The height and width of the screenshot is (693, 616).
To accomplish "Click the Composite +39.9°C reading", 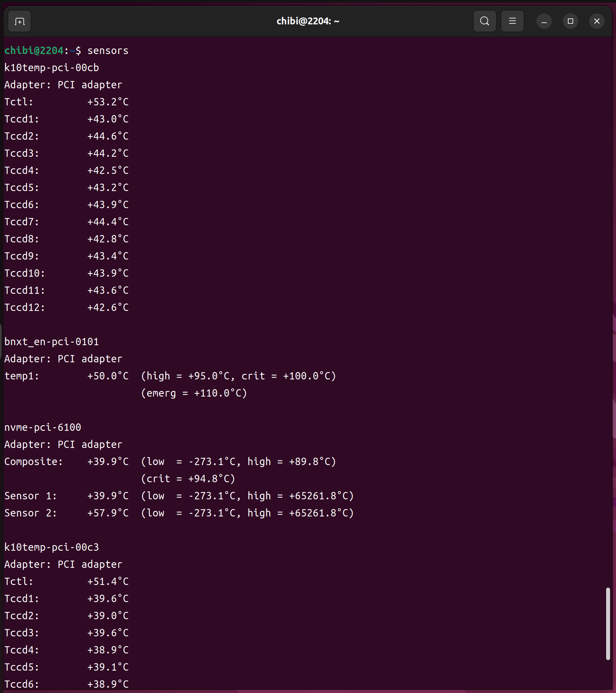I will point(108,462).
